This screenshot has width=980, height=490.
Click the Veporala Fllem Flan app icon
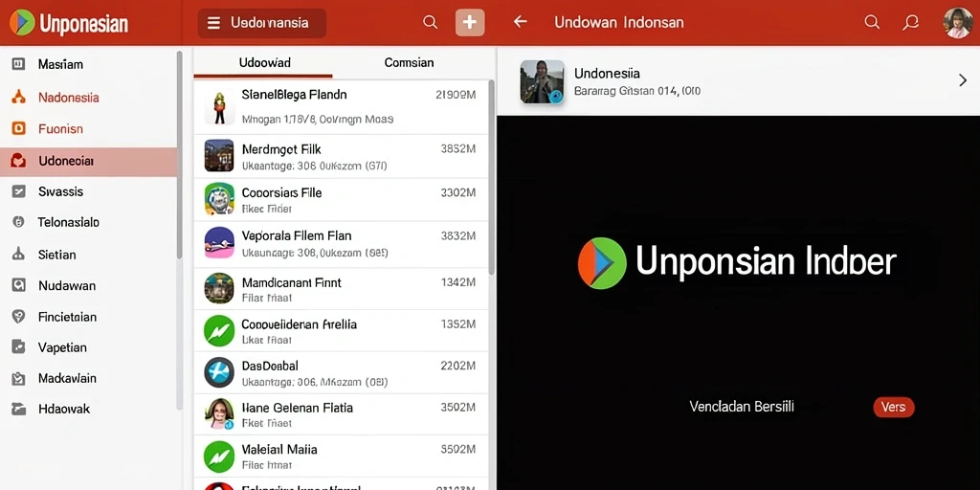tap(219, 242)
